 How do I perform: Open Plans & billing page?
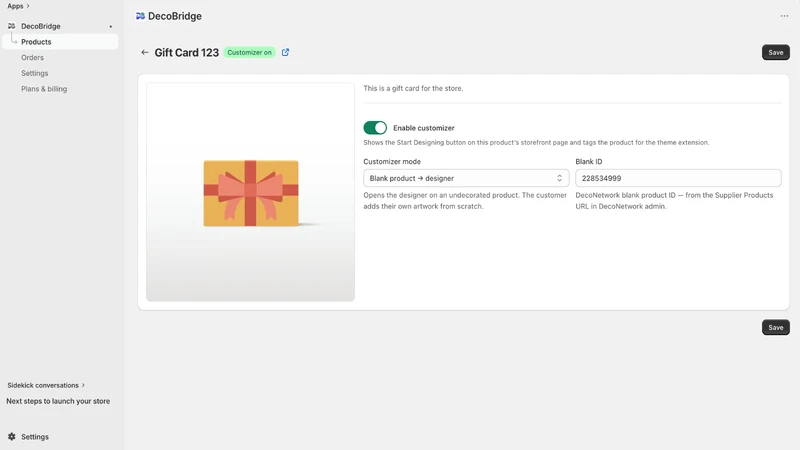(x=44, y=89)
